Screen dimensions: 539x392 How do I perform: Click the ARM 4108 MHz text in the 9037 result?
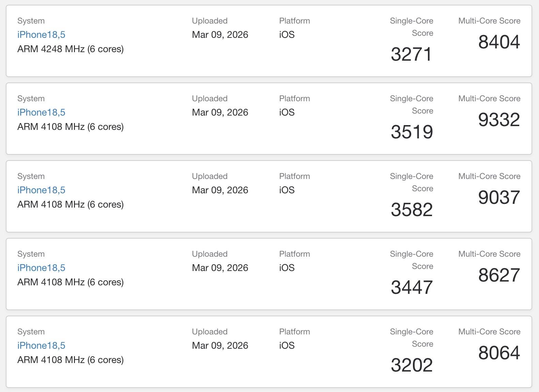pos(71,205)
